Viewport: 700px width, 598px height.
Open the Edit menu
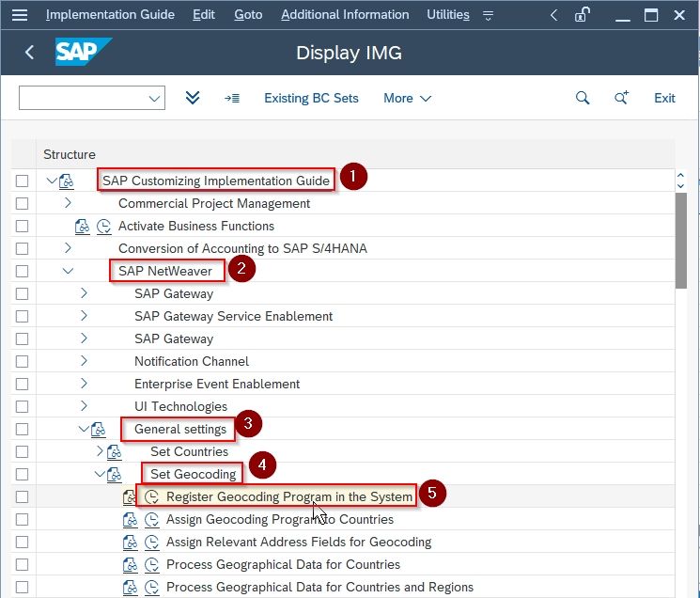[204, 15]
